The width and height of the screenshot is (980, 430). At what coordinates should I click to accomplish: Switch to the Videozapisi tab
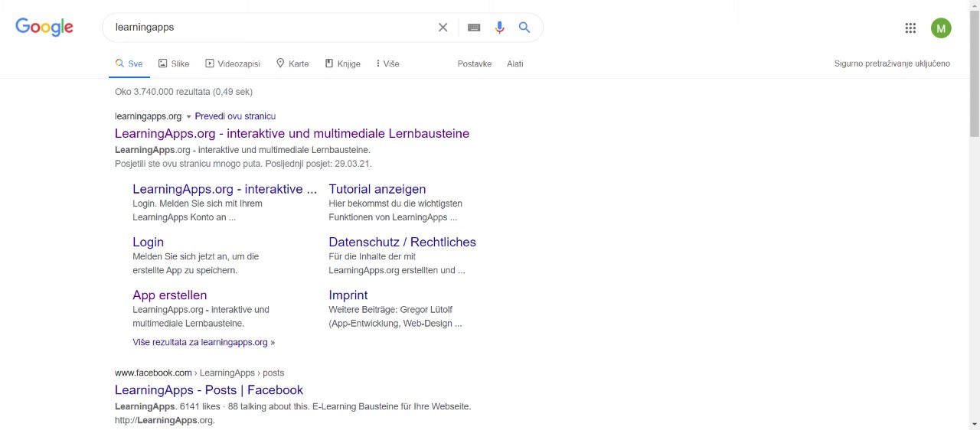point(233,64)
